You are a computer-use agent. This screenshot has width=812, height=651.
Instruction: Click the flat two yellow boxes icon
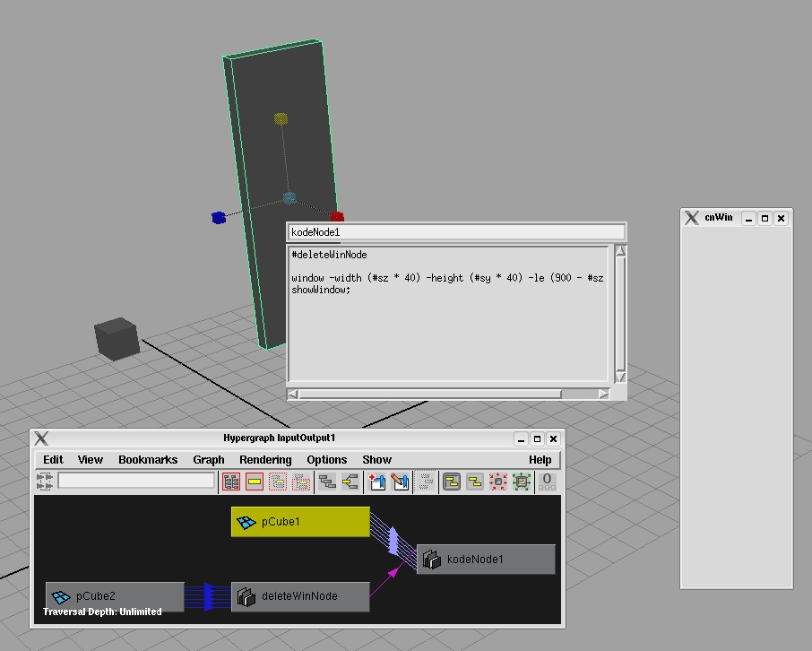[475, 482]
